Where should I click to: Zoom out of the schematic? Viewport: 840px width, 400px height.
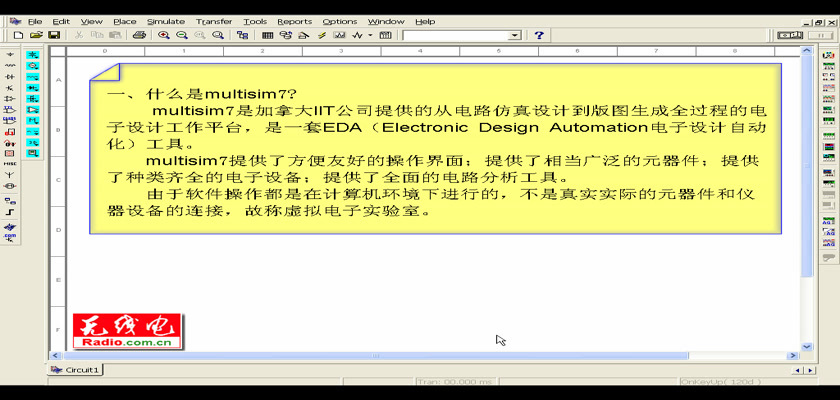click(x=182, y=35)
